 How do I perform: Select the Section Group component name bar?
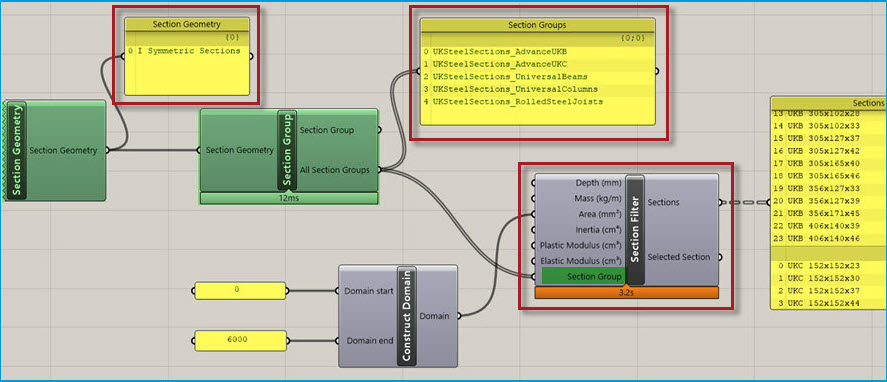[x=287, y=150]
